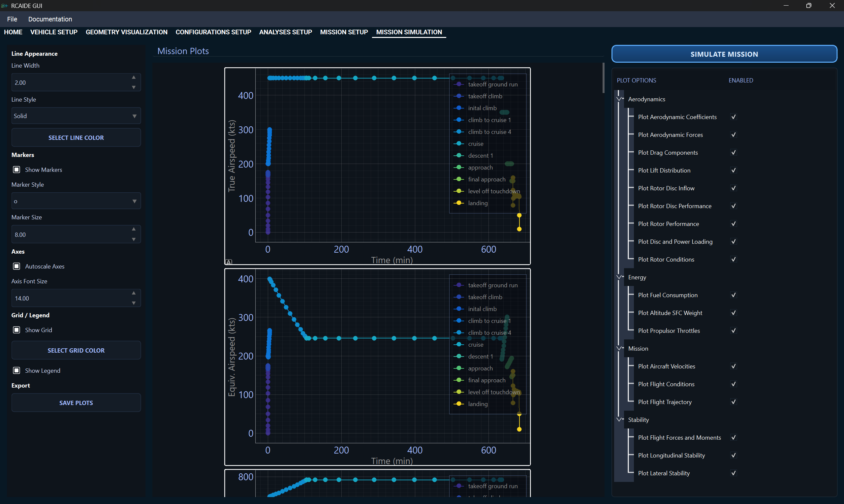
Task: Click the small A icon on airspeed plot
Action: (229, 262)
